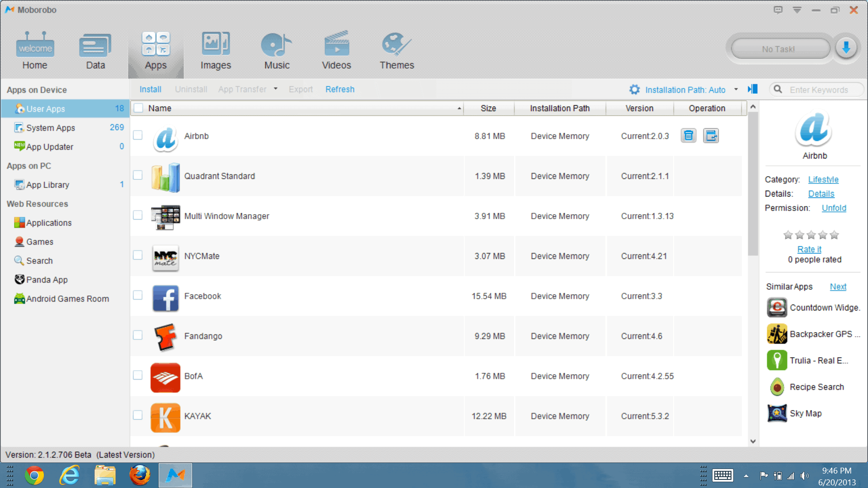
Task: Open App Library in the sidebar
Action: (x=65, y=184)
